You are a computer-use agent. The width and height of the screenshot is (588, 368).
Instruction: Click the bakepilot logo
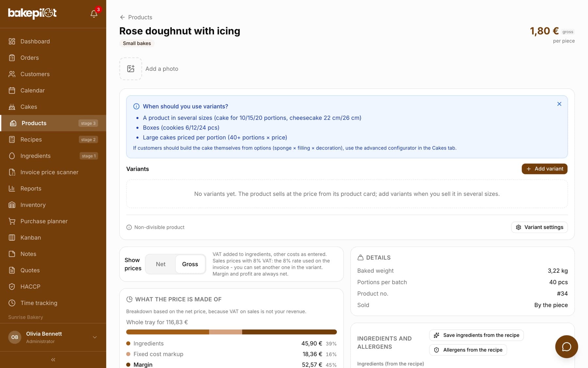pos(32,13)
